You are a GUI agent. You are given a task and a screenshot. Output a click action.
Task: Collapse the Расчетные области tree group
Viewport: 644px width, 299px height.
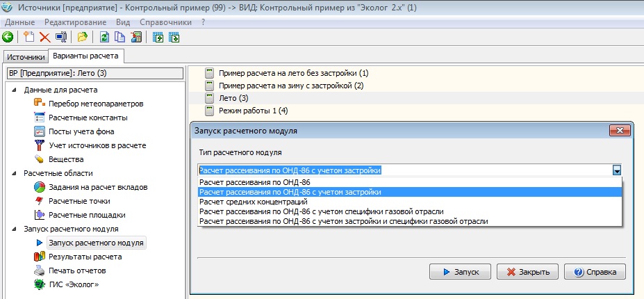pos(15,173)
